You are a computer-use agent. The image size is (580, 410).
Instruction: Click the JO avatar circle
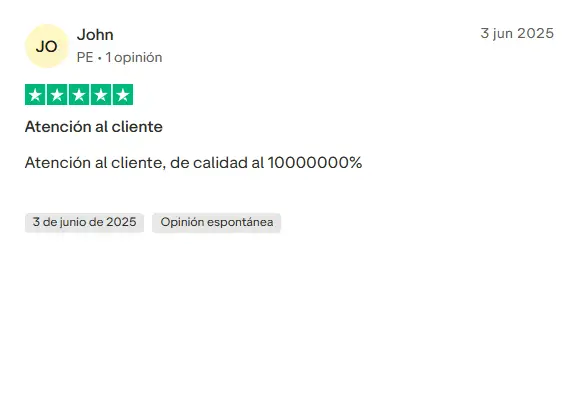coord(47,46)
